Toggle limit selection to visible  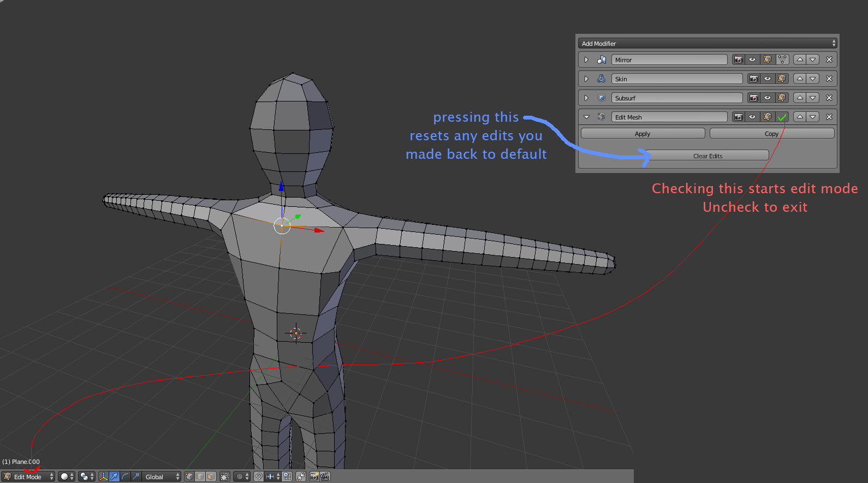point(225,476)
